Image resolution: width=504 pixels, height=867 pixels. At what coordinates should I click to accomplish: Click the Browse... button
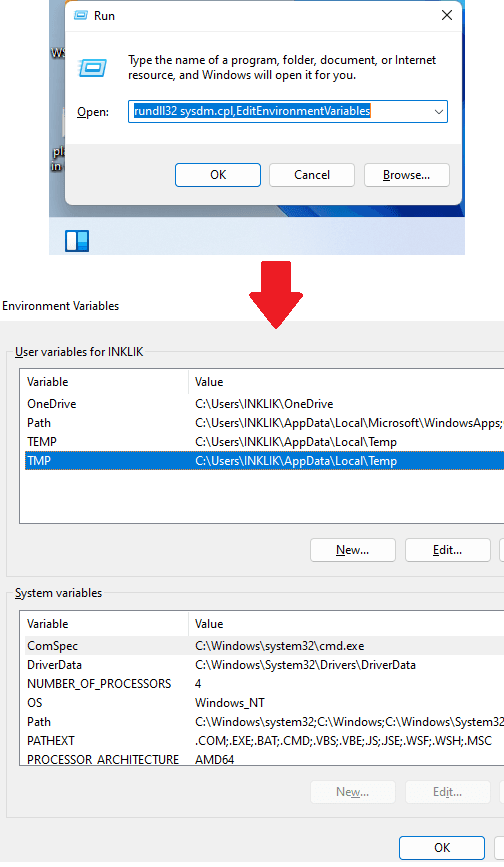coord(407,175)
